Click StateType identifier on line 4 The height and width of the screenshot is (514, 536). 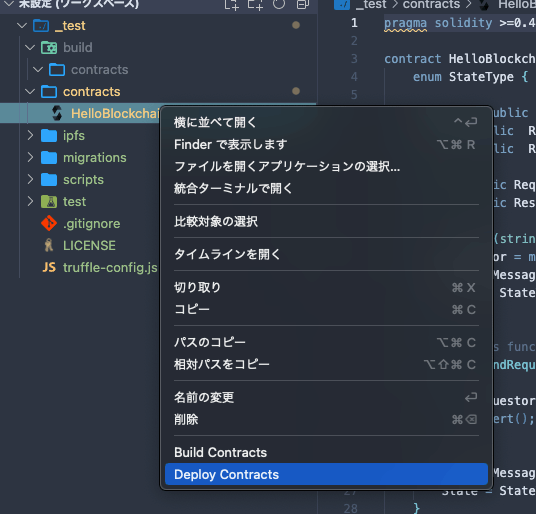(481, 77)
